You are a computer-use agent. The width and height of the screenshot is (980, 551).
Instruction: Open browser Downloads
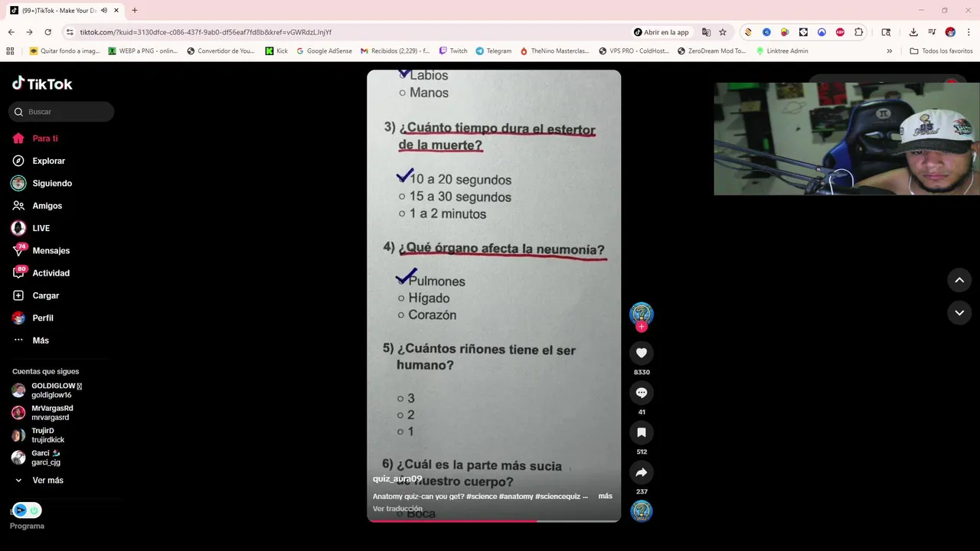point(913,32)
